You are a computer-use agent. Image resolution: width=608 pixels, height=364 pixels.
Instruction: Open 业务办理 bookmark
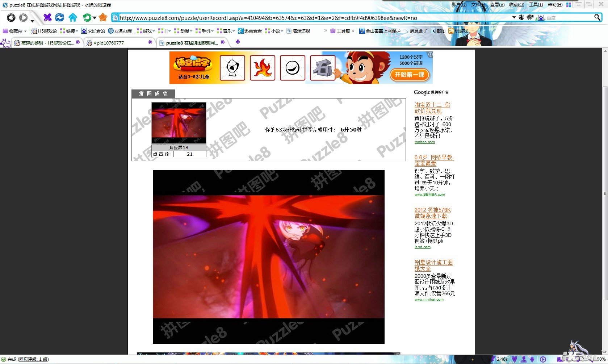pyautogui.click(x=121, y=31)
